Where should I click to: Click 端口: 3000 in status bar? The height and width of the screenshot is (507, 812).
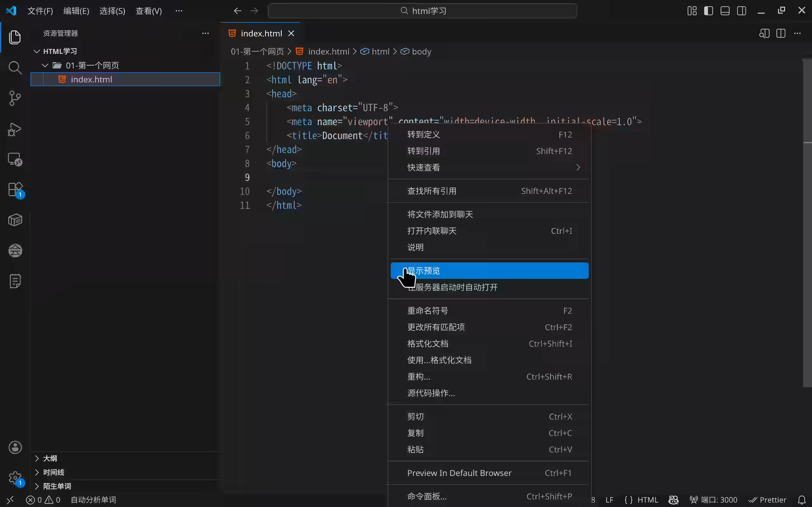[714, 500]
